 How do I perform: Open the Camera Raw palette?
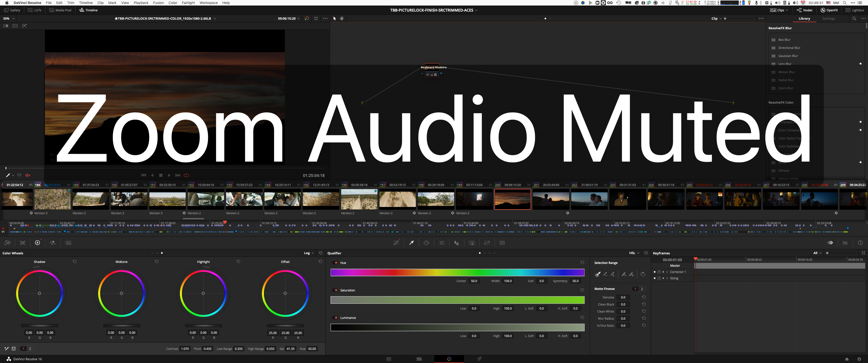(7, 243)
